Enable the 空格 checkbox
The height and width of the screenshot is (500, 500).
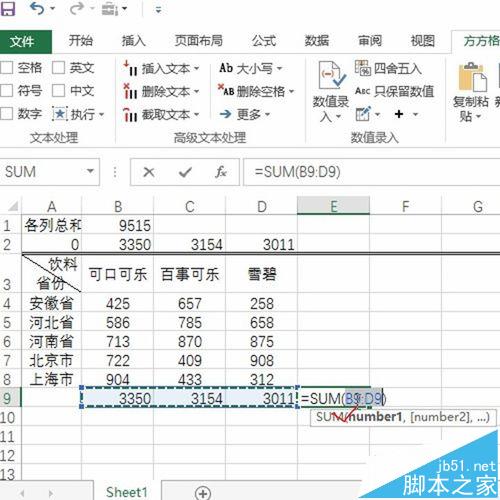point(7,68)
